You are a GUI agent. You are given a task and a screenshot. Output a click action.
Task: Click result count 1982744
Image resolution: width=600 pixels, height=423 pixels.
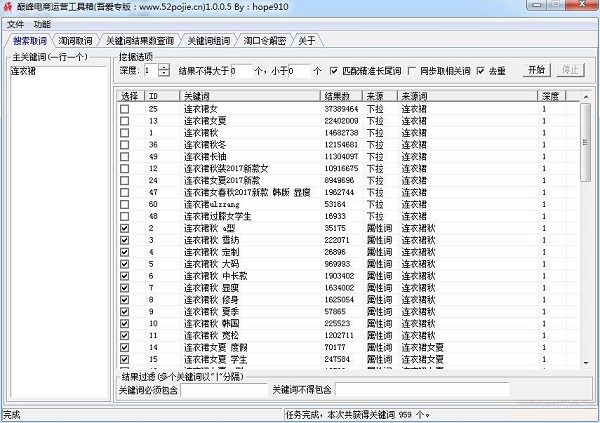coord(339,193)
